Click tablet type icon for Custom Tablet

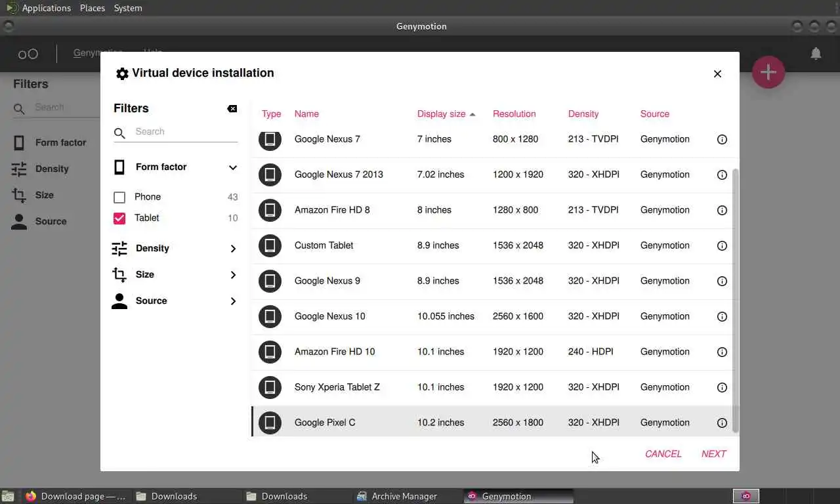click(x=270, y=245)
